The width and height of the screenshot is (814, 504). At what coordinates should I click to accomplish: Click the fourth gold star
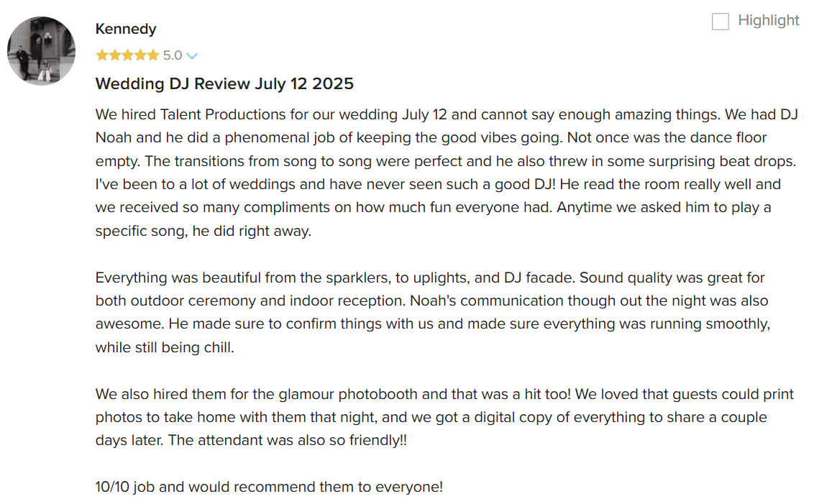(140, 55)
